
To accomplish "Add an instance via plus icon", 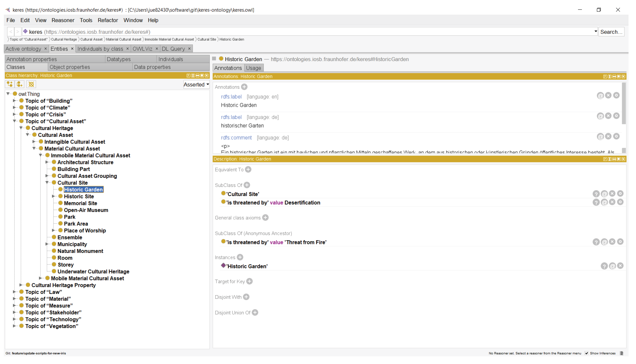I will (240, 257).
